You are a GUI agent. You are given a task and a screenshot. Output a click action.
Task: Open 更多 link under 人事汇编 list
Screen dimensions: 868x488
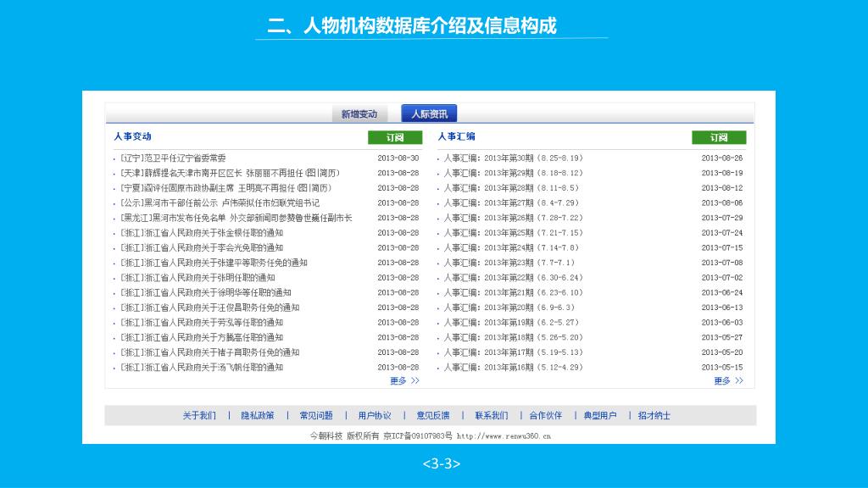(x=728, y=381)
